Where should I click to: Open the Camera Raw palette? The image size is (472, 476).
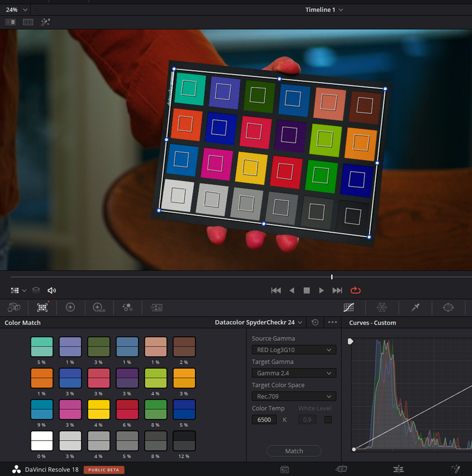pyautogui.click(x=14, y=308)
